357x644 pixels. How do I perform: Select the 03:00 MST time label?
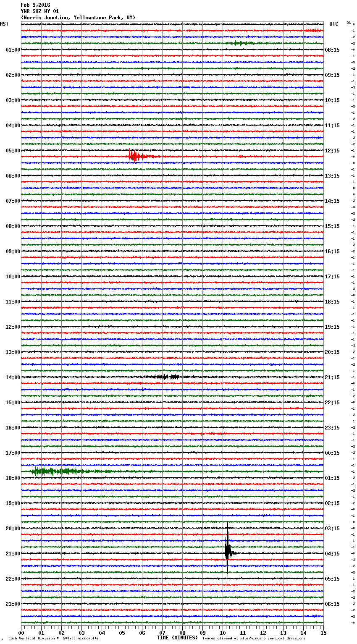point(13,100)
